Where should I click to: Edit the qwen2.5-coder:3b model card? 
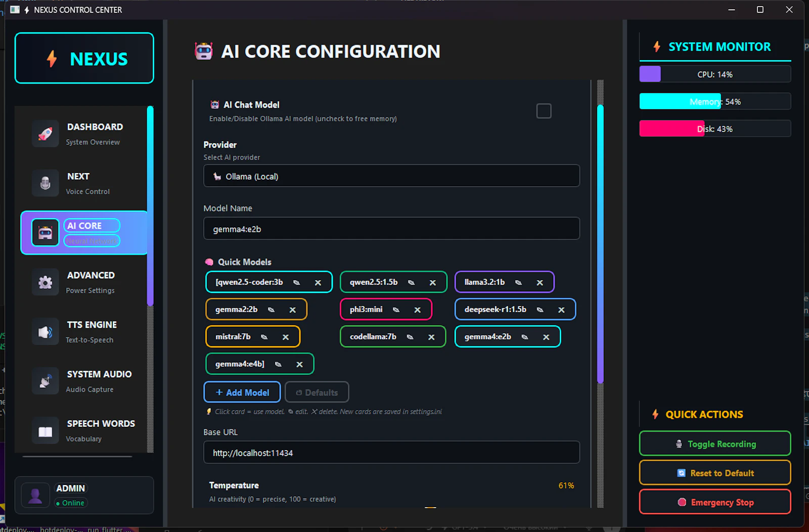297,282
